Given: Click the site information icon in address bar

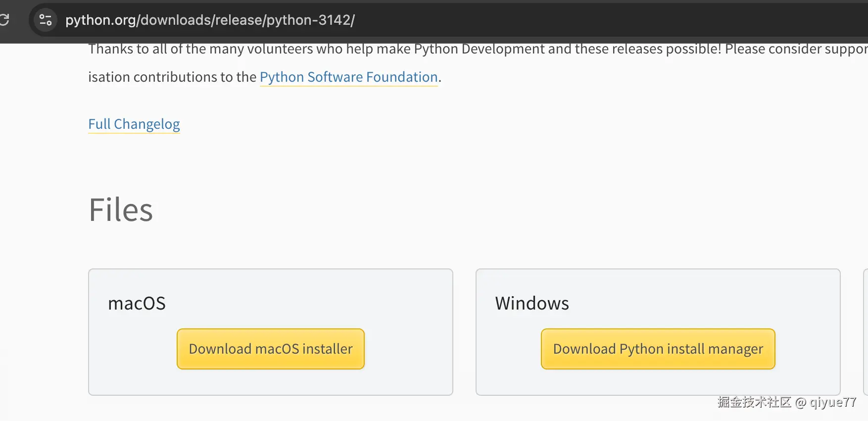Looking at the screenshot, I should click(x=46, y=20).
